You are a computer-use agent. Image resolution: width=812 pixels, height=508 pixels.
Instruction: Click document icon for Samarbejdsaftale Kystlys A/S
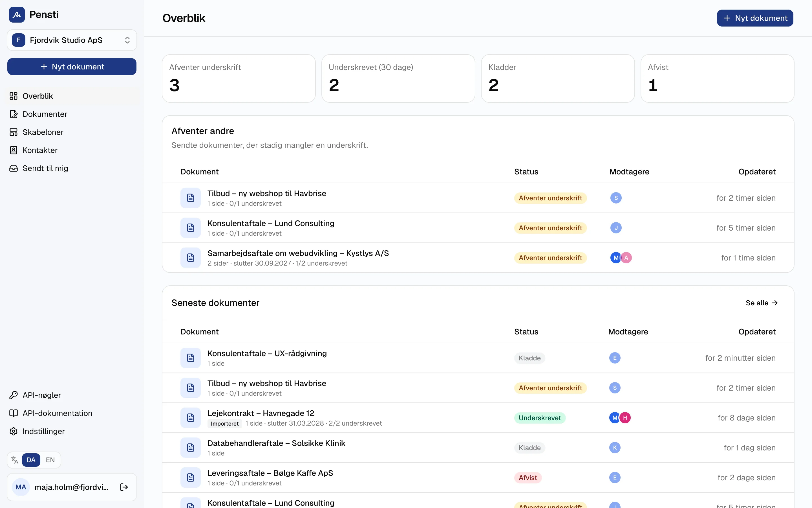[191, 258]
